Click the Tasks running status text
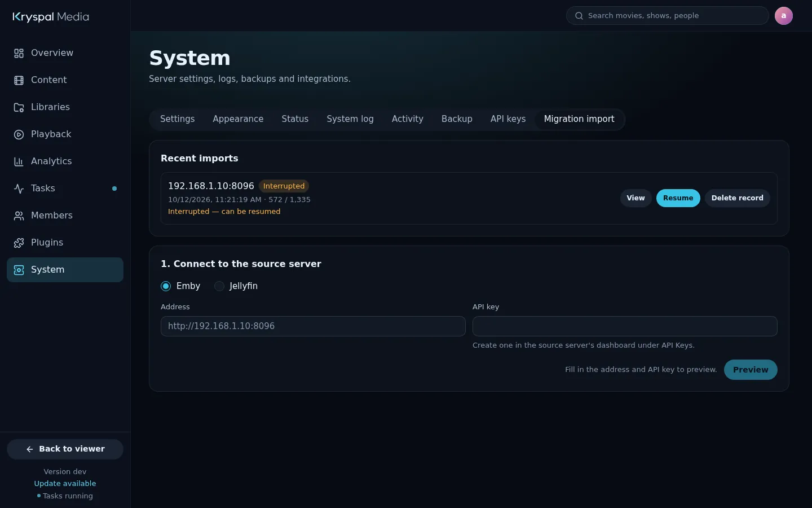This screenshot has height=508, width=812. (x=68, y=496)
